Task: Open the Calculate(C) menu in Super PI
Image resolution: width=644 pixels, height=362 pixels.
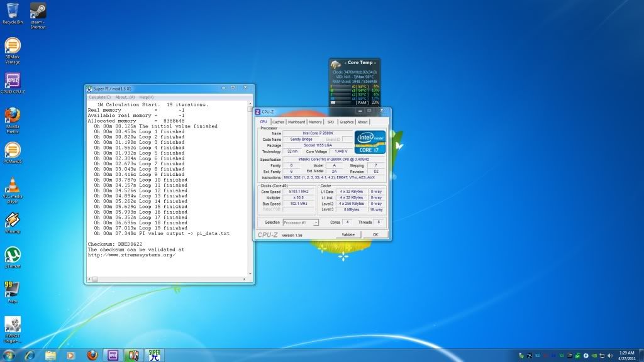Action: (x=100, y=97)
